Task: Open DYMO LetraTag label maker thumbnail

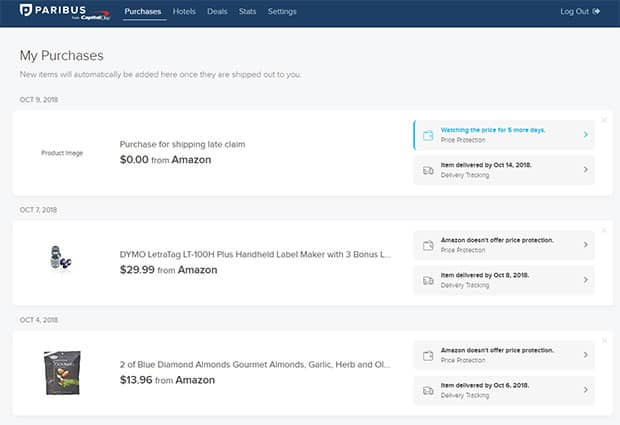Action: (x=60, y=258)
